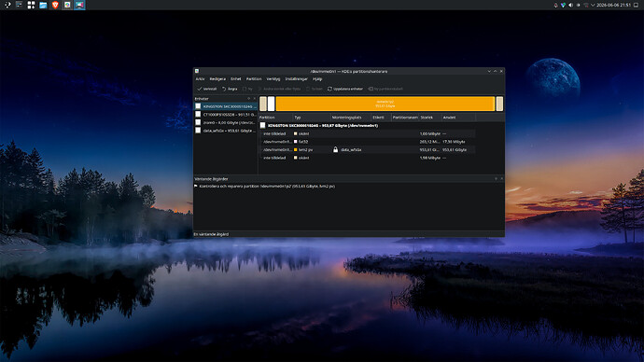Screen dimensions: 644x362
Task: Select the zram0 8,00 Gibyte device
Action: tap(226, 122)
